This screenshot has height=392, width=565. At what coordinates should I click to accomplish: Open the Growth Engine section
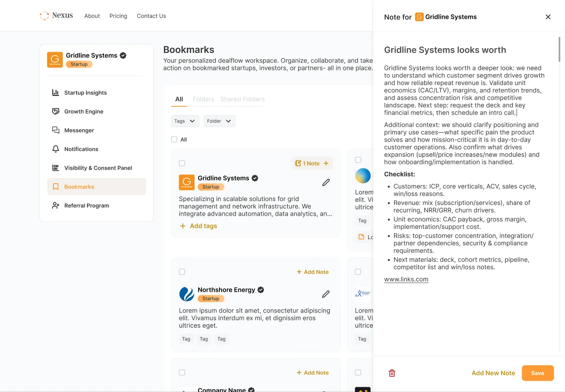pyautogui.click(x=96, y=112)
